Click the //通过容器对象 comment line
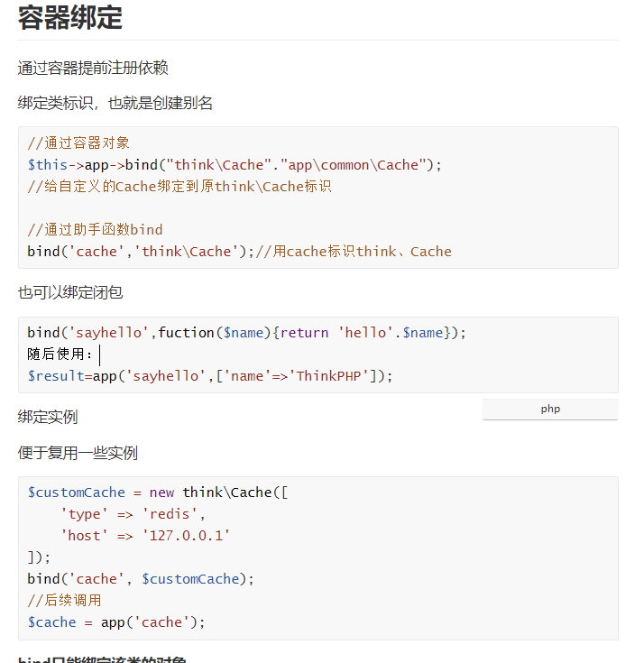 point(79,143)
